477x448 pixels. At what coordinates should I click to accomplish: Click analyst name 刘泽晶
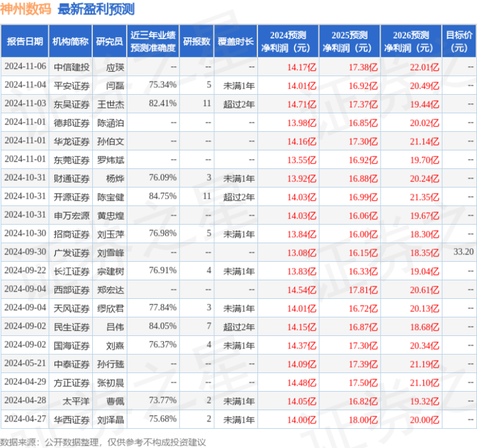111,420
